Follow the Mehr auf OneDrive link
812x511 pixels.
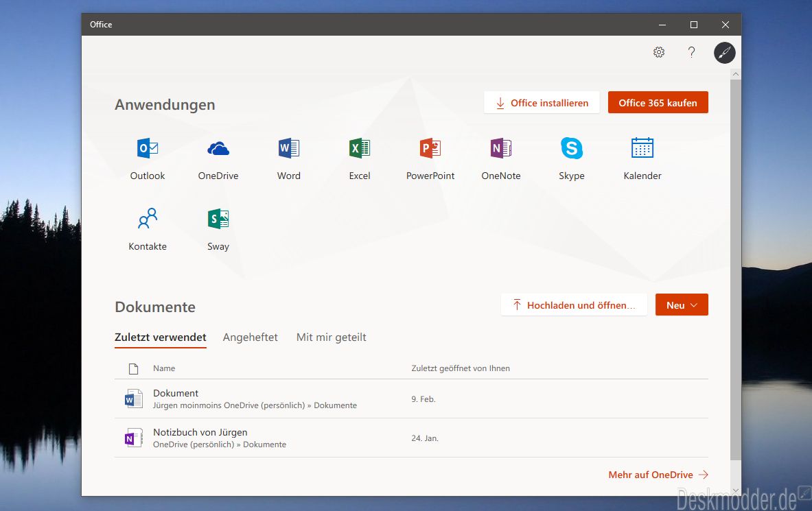click(x=658, y=475)
